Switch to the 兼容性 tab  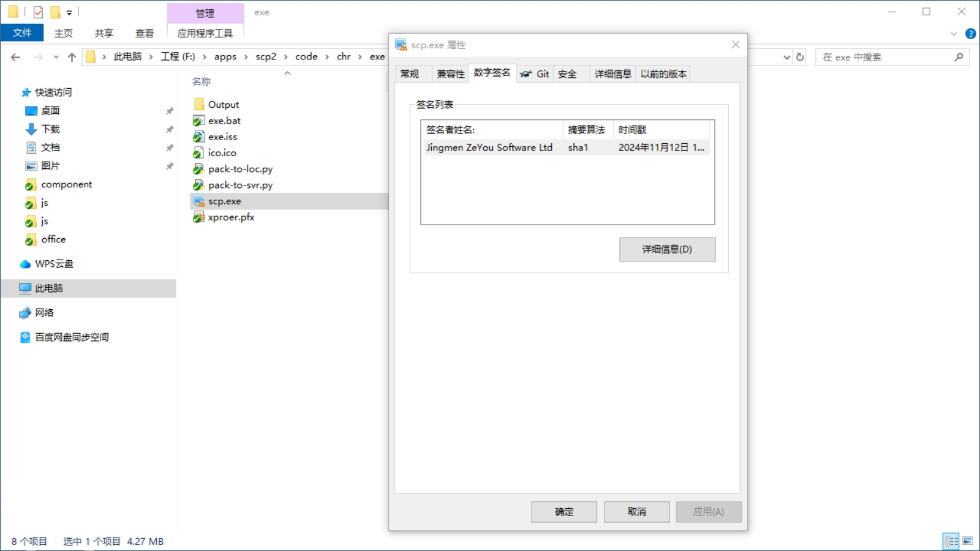(450, 74)
